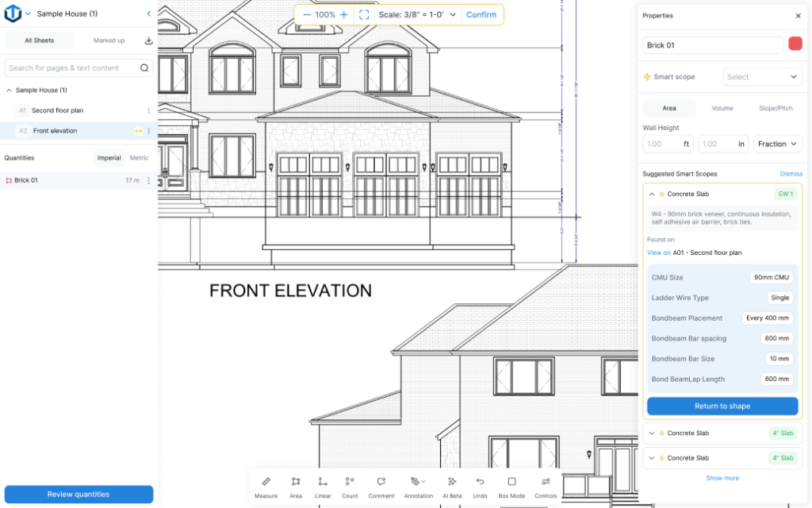The image size is (812, 508).
Task: Expand the Fraction format dropdown
Action: (777, 144)
